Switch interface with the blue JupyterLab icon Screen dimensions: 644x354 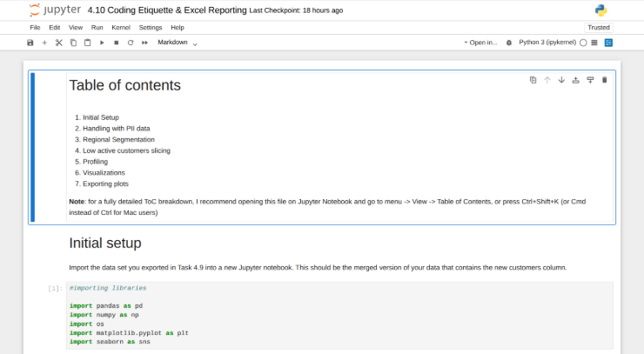point(608,43)
